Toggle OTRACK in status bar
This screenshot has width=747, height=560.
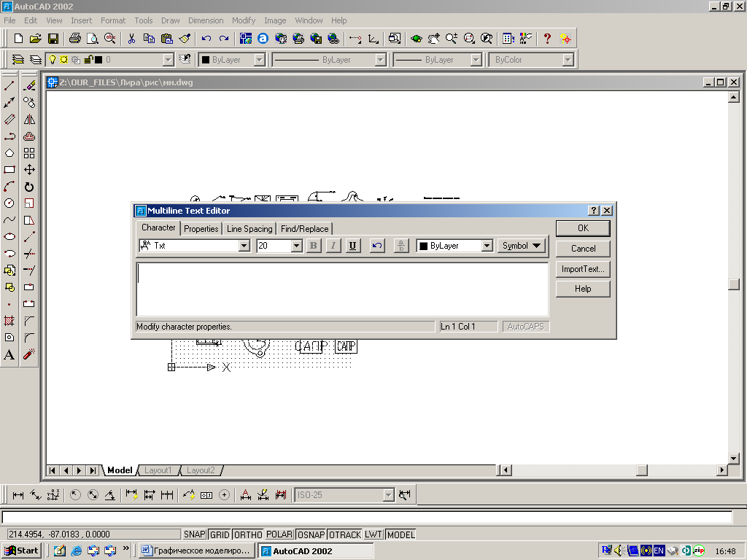click(x=345, y=534)
